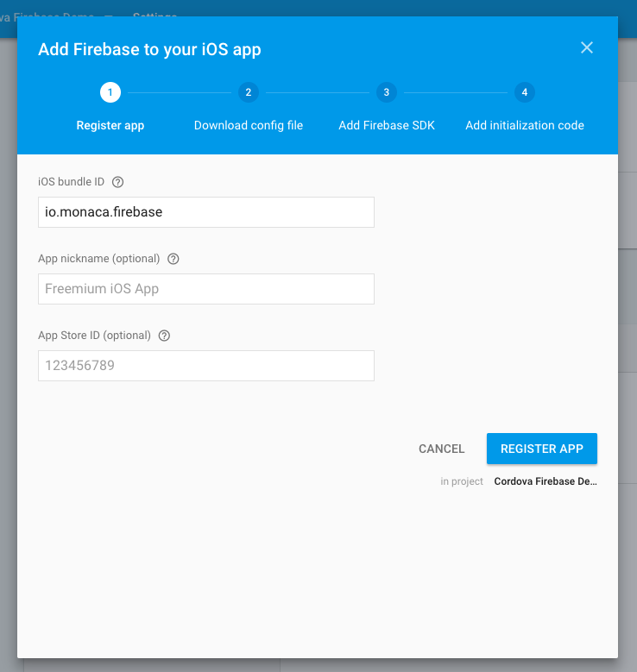The height and width of the screenshot is (672, 637).
Task: Switch to the Add Firebase SDK step
Action: 387,125
